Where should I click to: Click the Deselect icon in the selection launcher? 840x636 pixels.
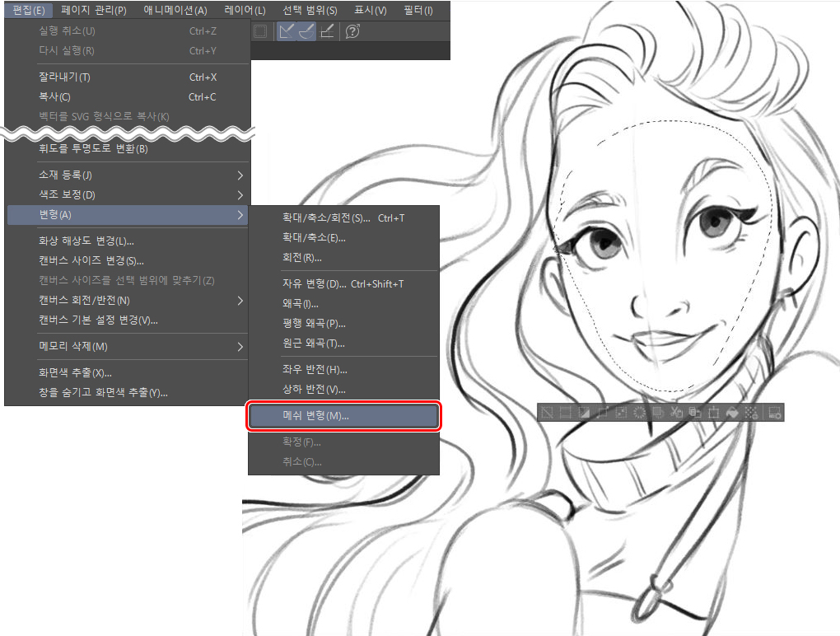547,413
